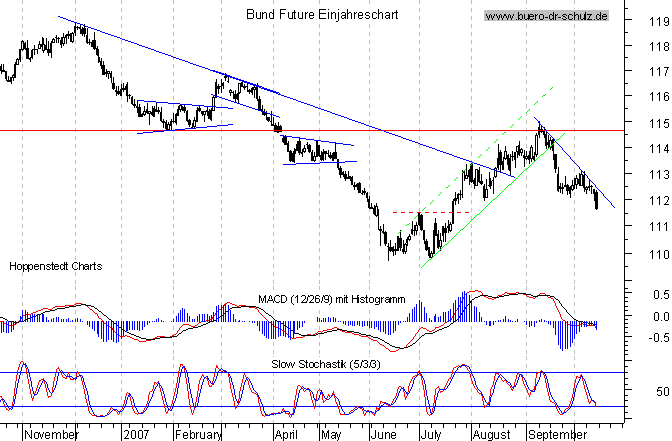Screen dimensions: 672x441
Task: Click the July month label
Action: click(x=432, y=435)
